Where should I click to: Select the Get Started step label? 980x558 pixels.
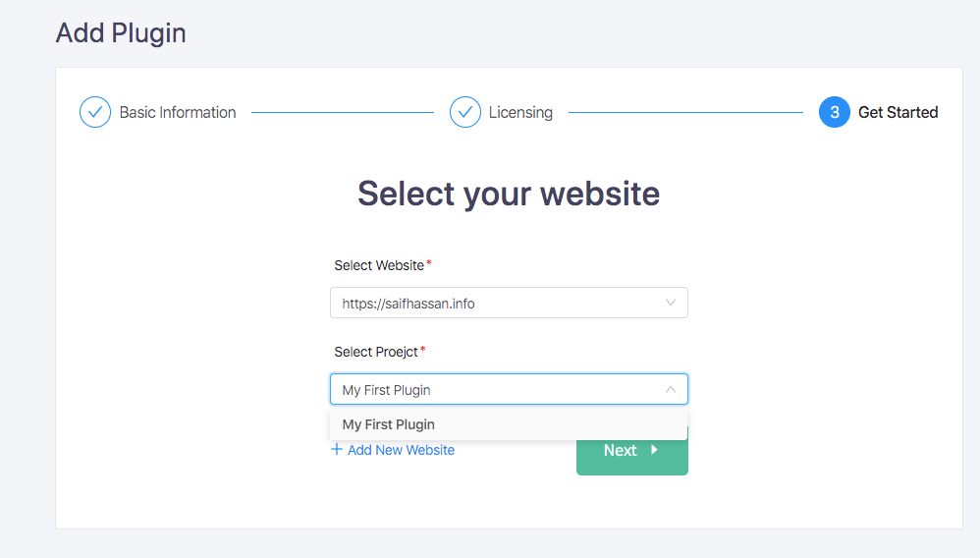click(x=898, y=112)
